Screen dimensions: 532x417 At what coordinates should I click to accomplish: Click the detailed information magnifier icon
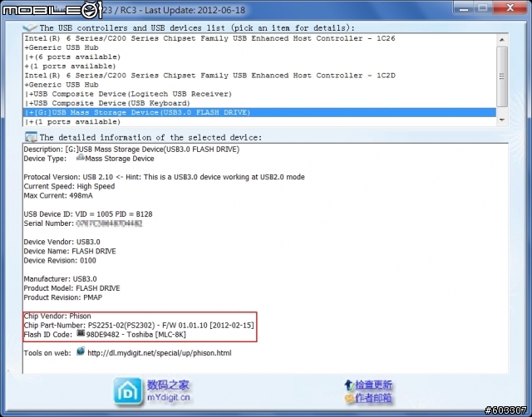pos(31,137)
